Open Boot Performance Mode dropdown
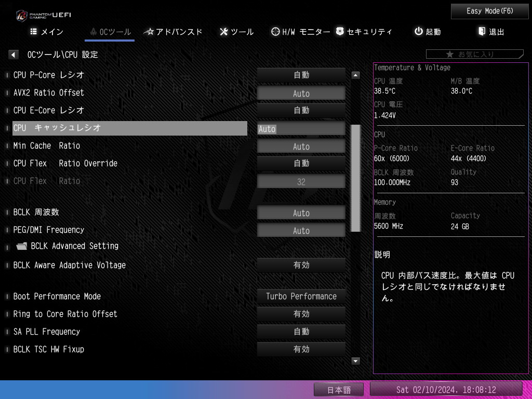This screenshot has height=399, width=532. pyautogui.click(x=301, y=296)
